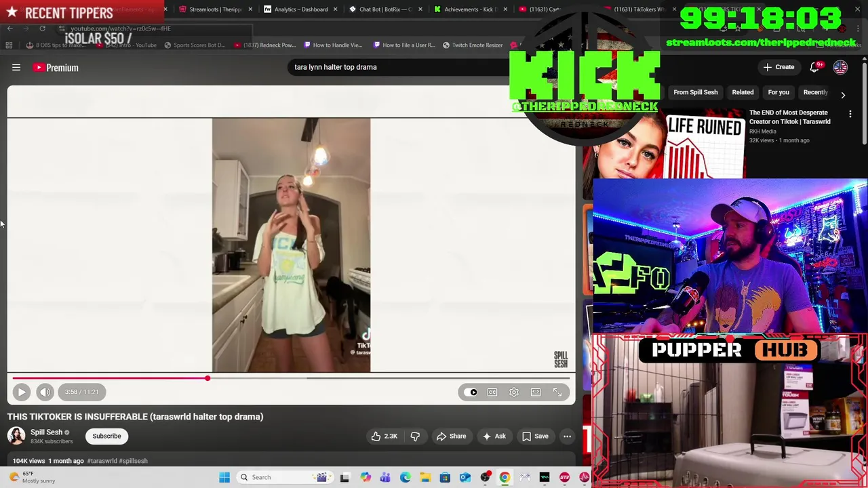Screen dimensions: 868x488
Task: Open Spill Sesh channel name link
Action: [x=46, y=432]
